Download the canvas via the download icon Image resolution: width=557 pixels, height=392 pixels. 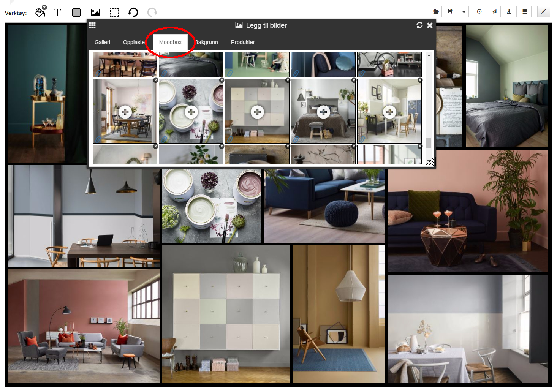pos(510,12)
